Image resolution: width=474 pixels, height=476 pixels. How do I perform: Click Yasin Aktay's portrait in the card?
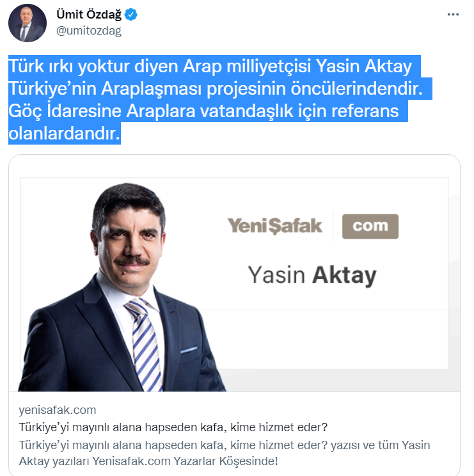[122, 287]
